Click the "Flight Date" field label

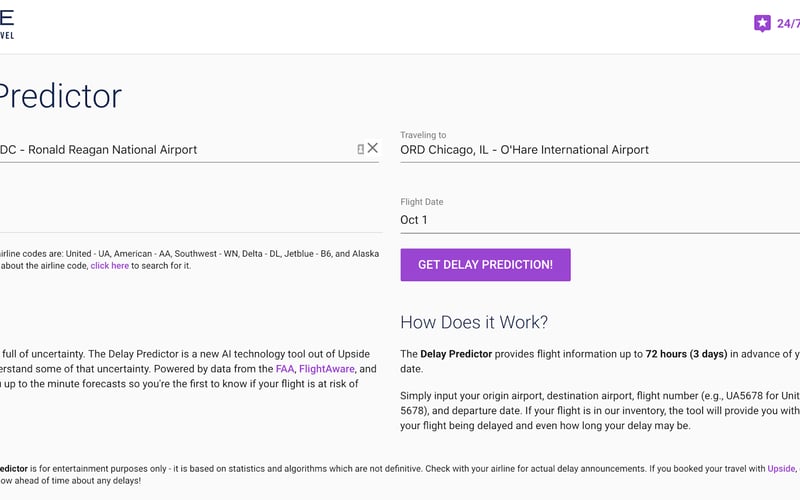click(x=421, y=202)
